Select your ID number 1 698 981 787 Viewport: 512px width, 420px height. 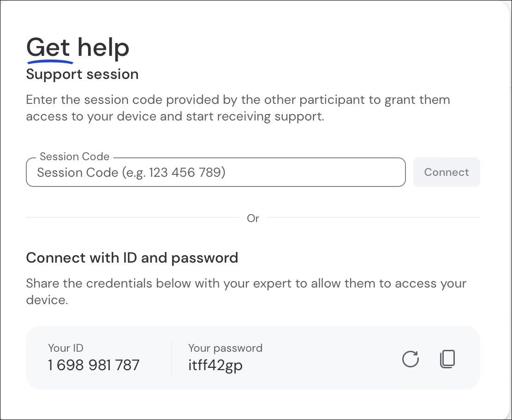(93, 365)
